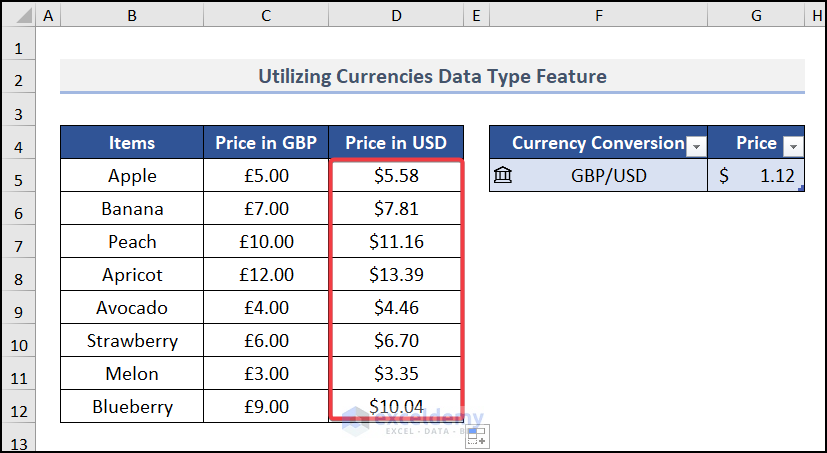This screenshot has height=453, width=827.
Task: Click the GBP/USD currency pair cell
Action: (x=609, y=176)
